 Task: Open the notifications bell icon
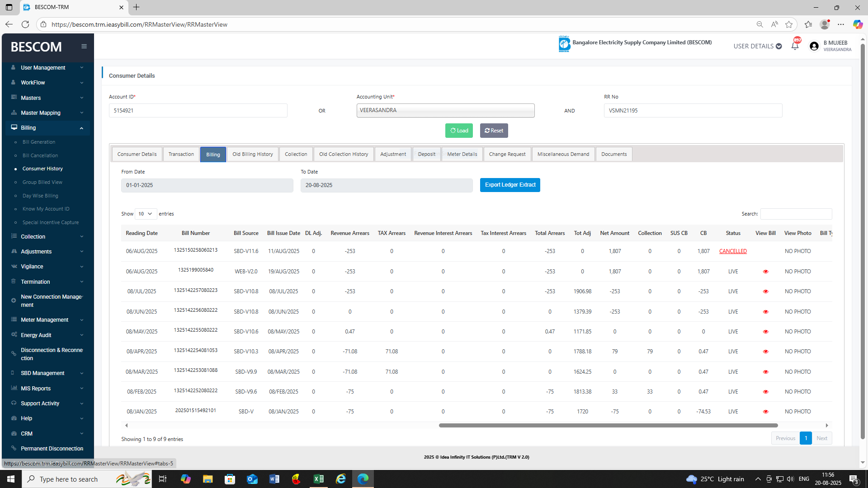[x=795, y=46]
